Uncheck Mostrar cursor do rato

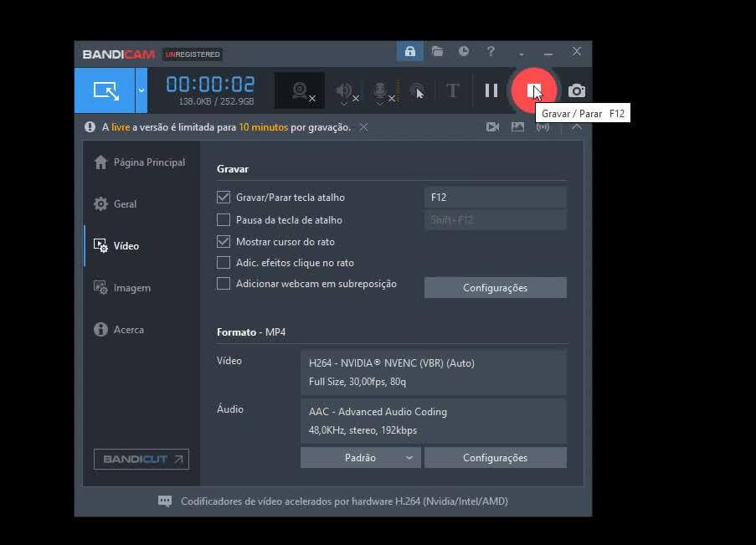click(x=224, y=242)
